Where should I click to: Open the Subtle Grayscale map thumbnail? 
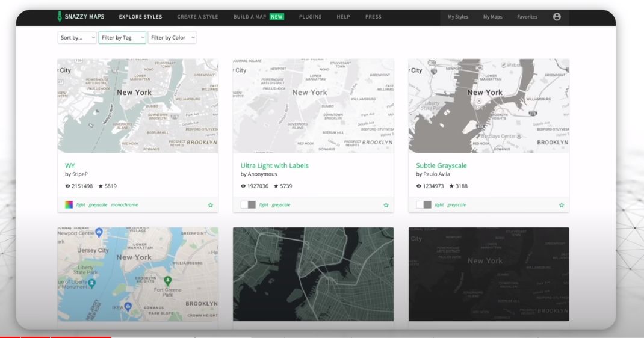[488, 106]
